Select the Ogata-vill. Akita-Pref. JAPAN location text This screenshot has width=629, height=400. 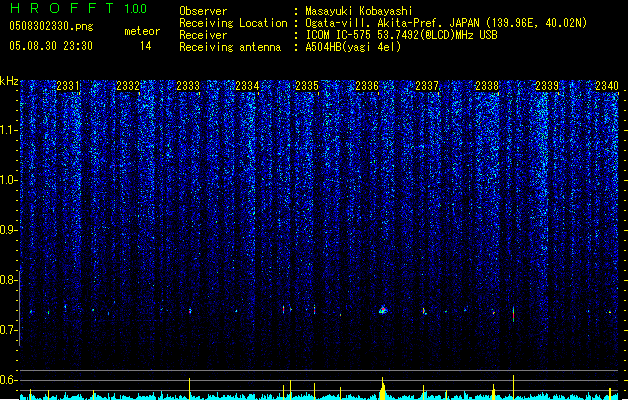(446, 23)
